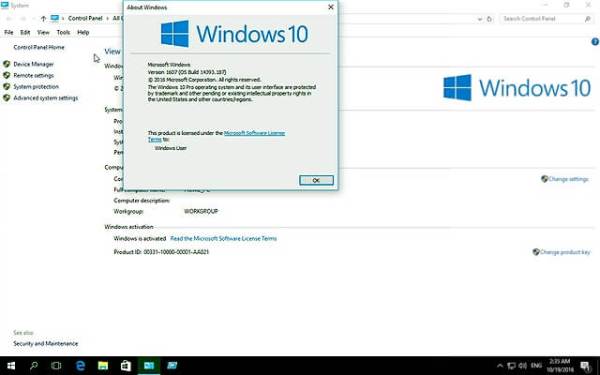Click shield icon beside System protection
This screenshot has height=375, width=600.
(x=7, y=86)
